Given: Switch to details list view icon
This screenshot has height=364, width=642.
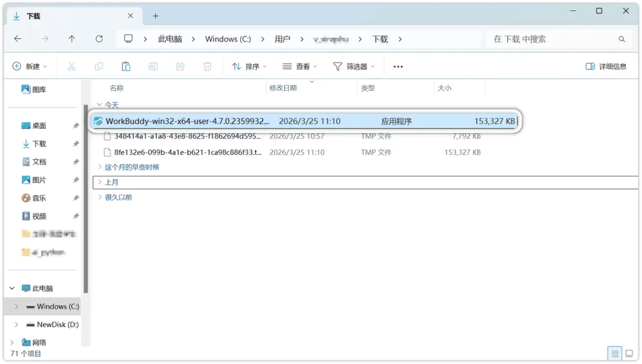Looking at the screenshot, I should pyautogui.click(x=615, y=353).
